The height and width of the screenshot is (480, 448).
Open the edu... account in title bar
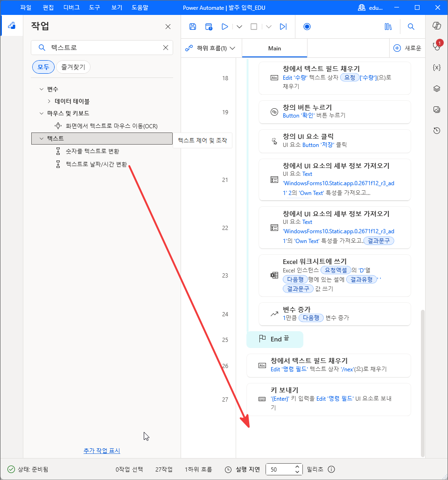pos(371,7)
